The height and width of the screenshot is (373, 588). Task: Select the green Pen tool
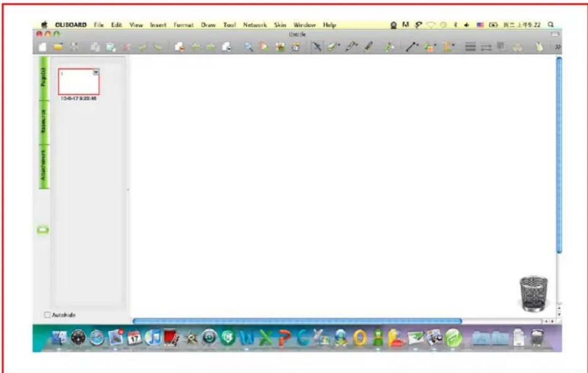[333, 47]
